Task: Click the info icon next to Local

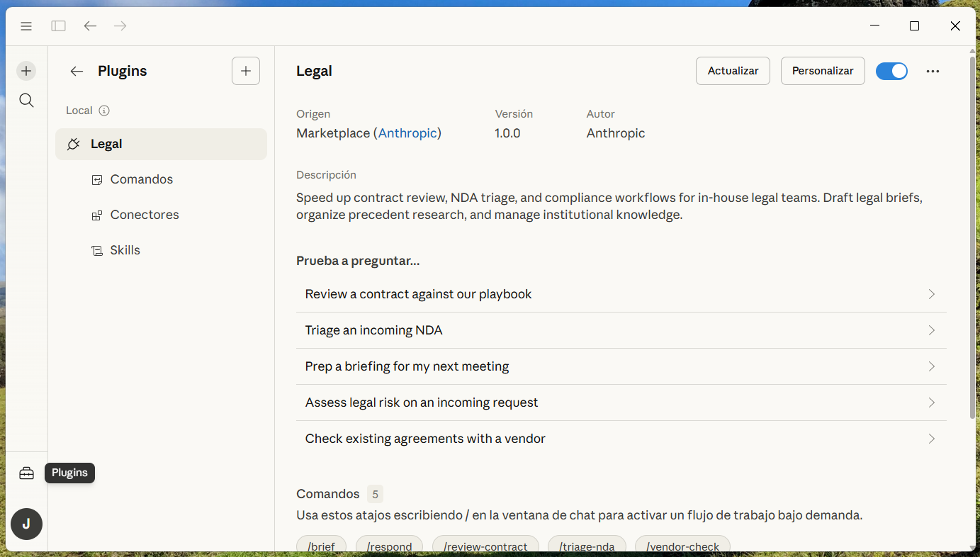Action: (x=104, y=111)
